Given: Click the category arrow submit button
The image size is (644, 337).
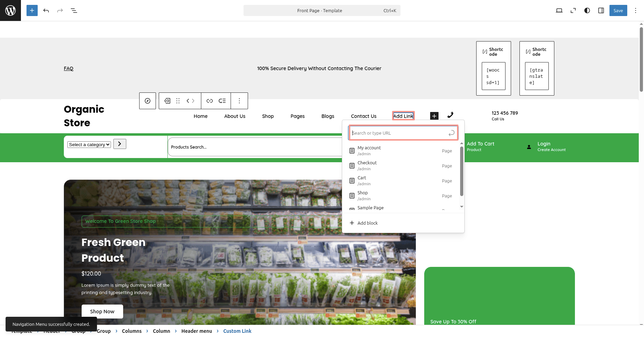Looking at the screenshot, I should (x=120, y=144).
